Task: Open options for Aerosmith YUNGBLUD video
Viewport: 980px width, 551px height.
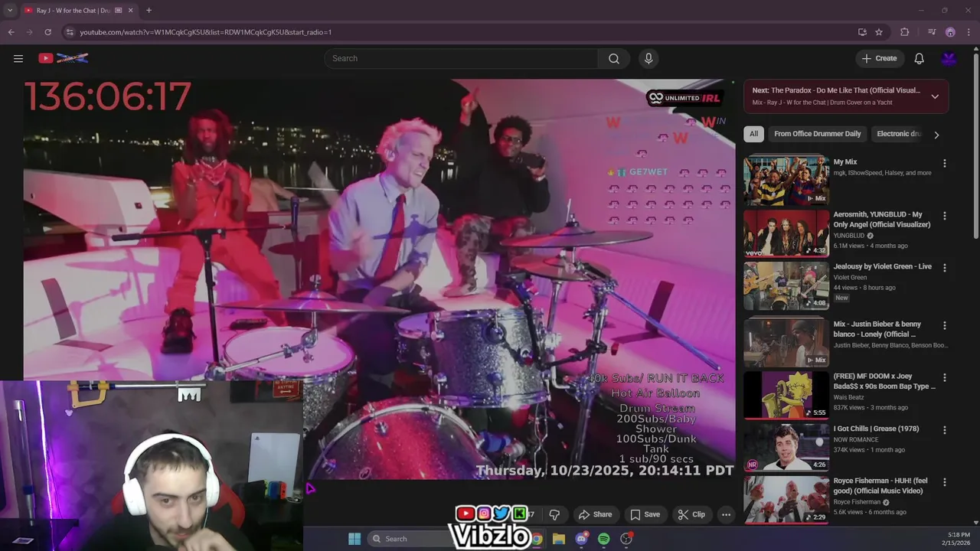Action: click(x=944, y=216)
